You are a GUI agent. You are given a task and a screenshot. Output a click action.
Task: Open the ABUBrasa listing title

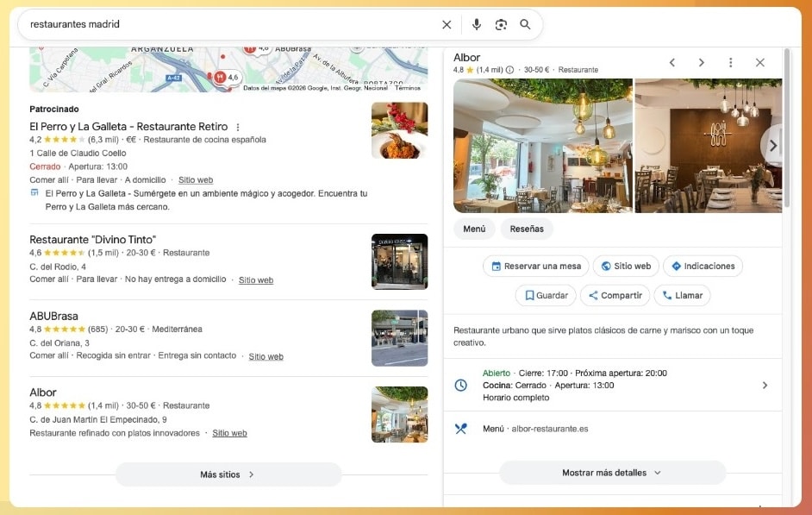53,316
